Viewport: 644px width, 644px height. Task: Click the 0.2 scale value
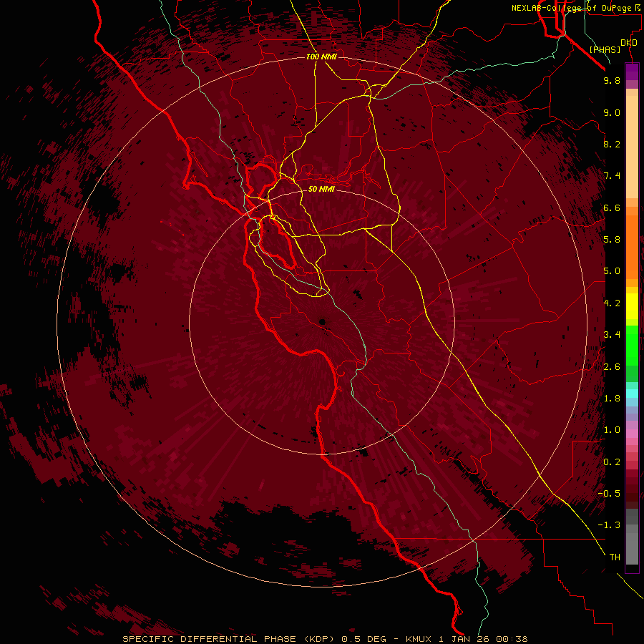[x=612, y=462]
